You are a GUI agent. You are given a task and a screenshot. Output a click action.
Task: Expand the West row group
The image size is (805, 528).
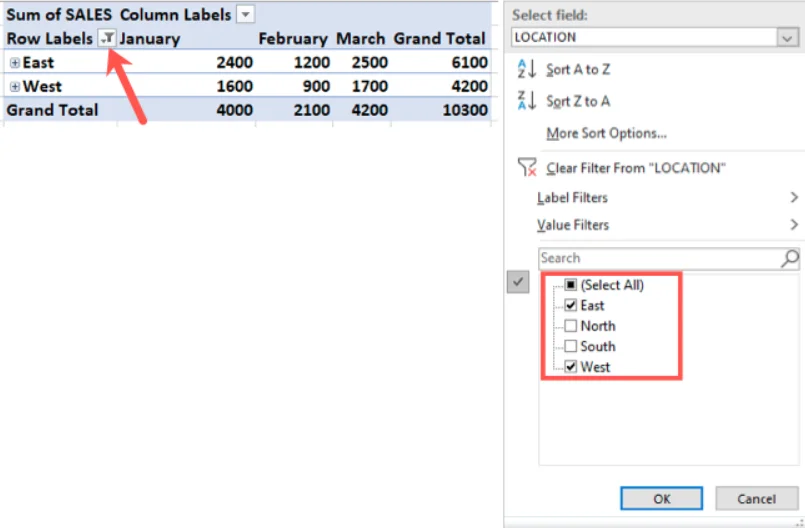point(15,87)
